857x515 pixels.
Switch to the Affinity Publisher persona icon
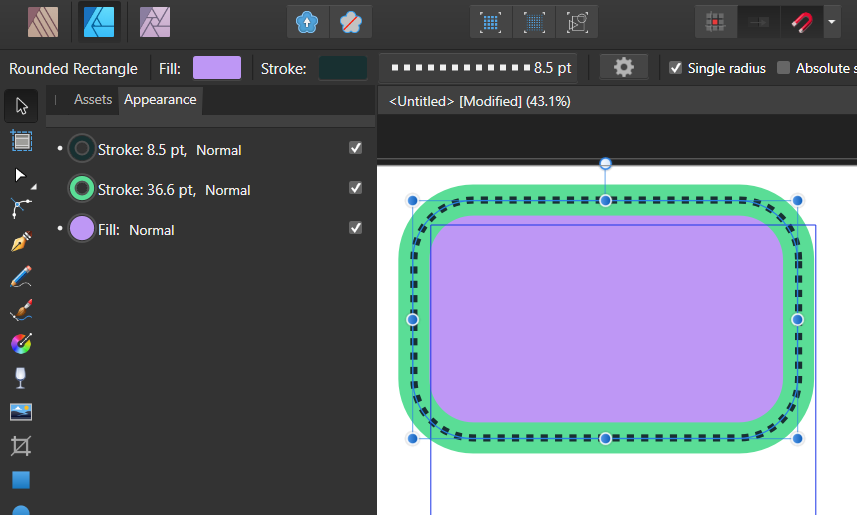[43, 22]
